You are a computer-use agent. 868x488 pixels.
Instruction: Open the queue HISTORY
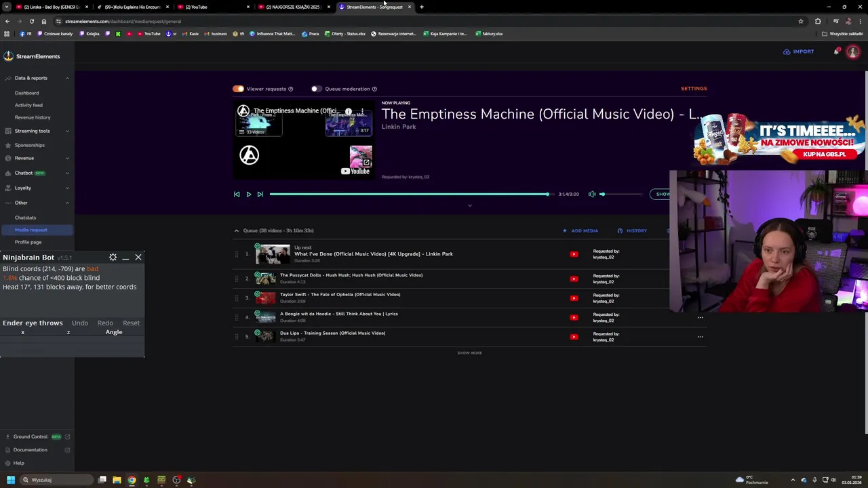(x=632, y=230)
